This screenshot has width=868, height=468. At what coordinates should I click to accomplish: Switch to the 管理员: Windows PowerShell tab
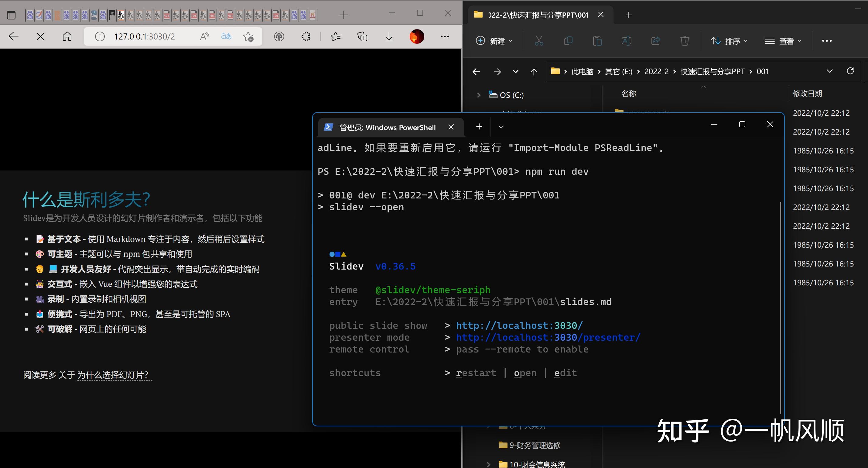(x=387, y=127)
